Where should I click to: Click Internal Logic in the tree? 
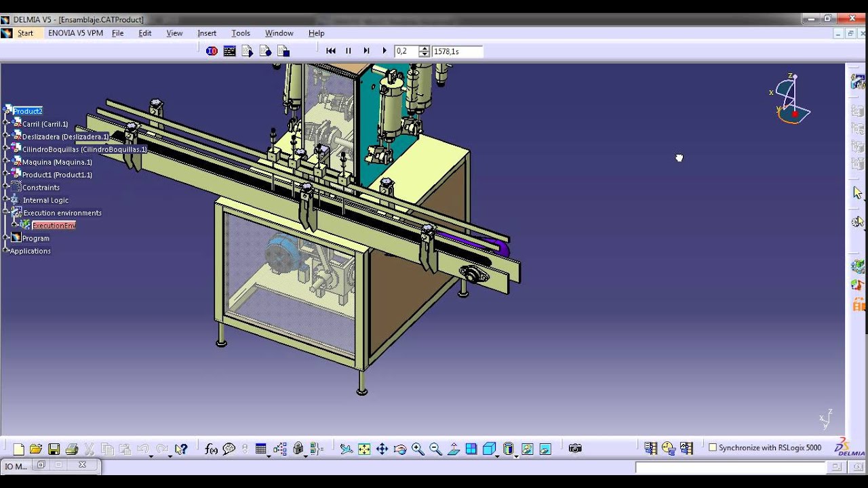coord(45,200)
